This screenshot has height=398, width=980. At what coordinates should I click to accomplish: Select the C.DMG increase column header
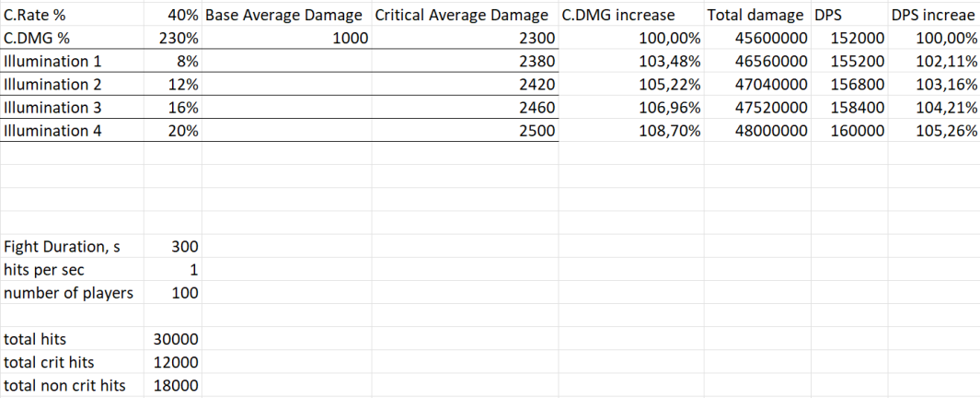pos(617,15)
